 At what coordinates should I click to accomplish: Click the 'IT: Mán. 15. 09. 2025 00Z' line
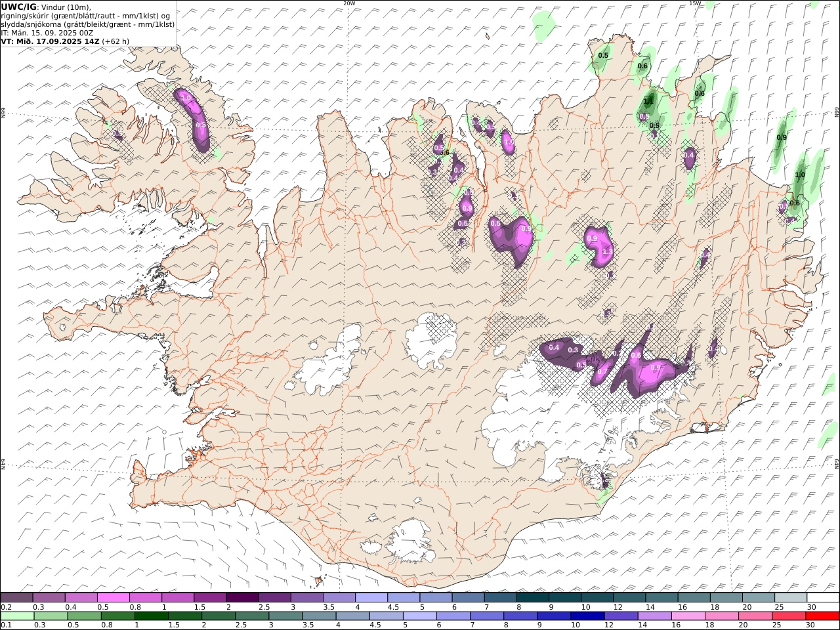(47, 32)
